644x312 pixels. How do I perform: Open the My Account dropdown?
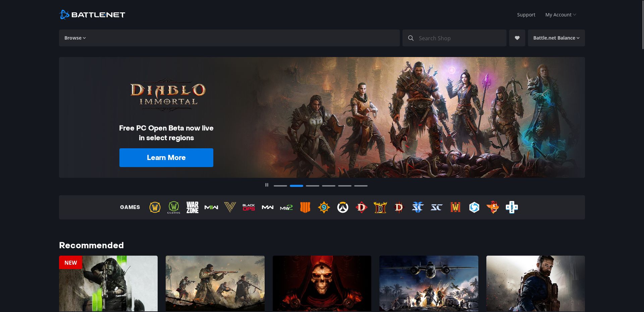560,15
